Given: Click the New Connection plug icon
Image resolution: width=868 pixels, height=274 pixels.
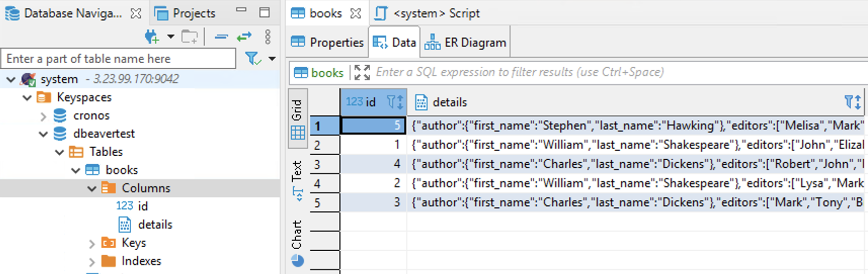Looking at the screenshot, I should click(x=151, y=37).
